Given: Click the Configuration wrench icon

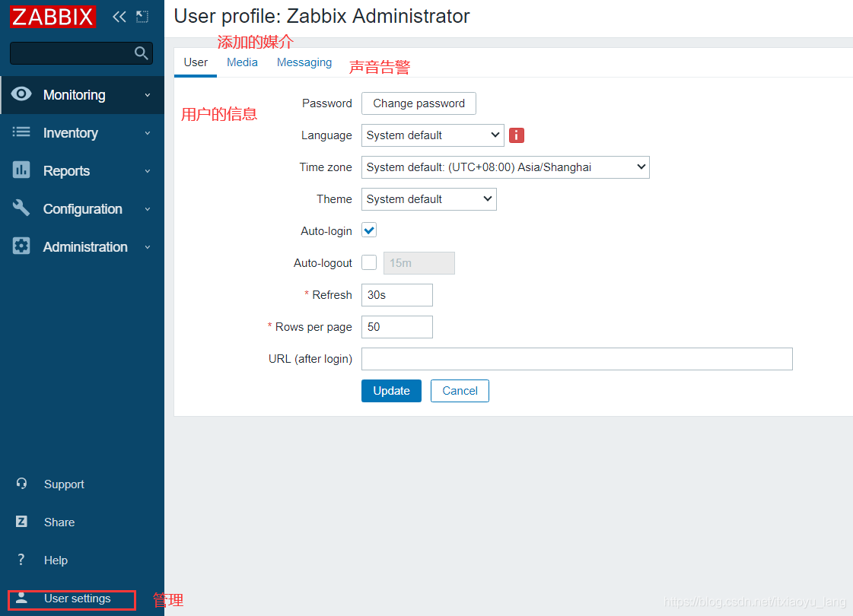Looking at the screenshot, I should coord(21,208).
